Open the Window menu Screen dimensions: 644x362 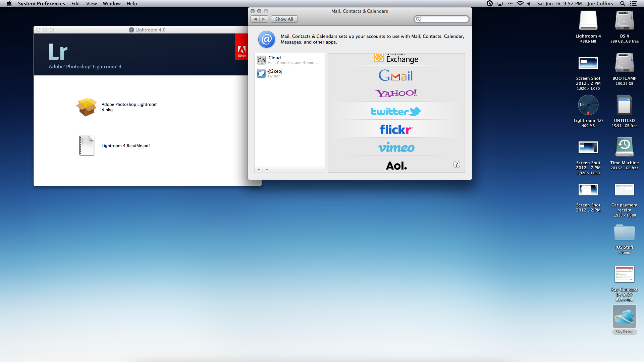(112, 4)
